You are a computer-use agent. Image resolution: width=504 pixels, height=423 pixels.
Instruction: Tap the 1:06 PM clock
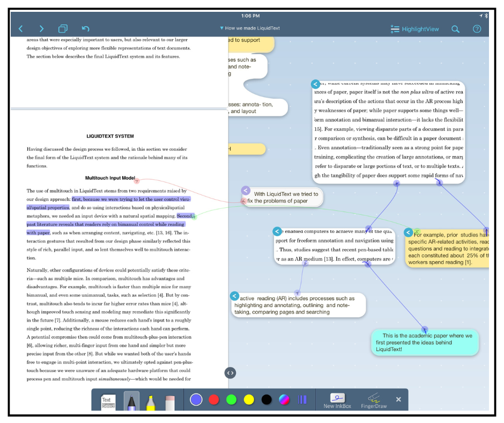click(250, 16)
